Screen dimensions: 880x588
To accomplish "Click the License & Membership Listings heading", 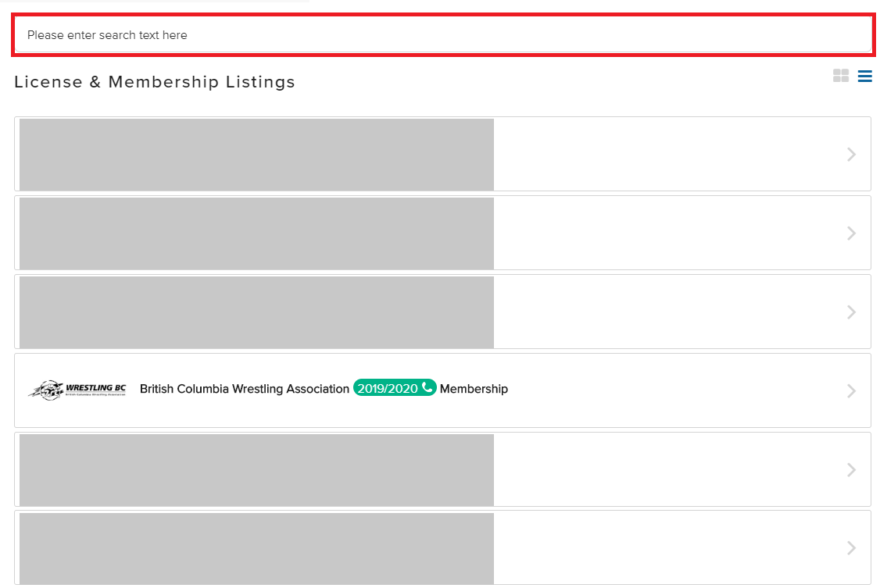I will point(154,82).
